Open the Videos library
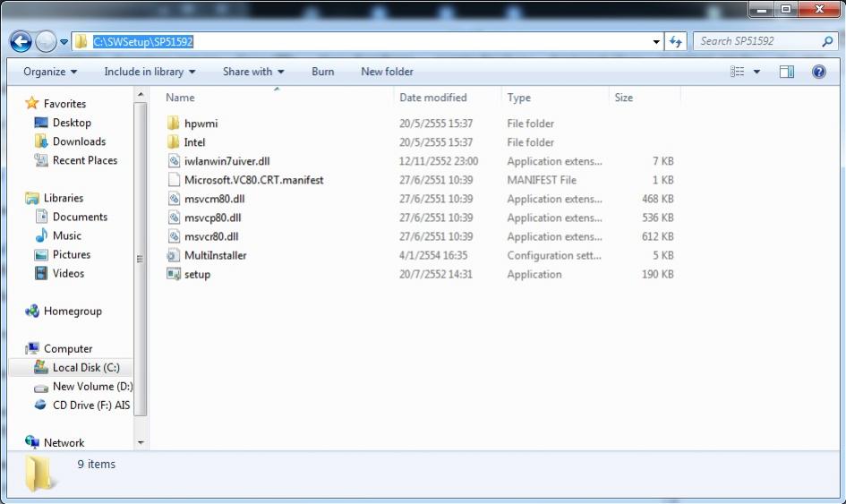This screenshot has height=504, width=846. click(x=68, y=274)
